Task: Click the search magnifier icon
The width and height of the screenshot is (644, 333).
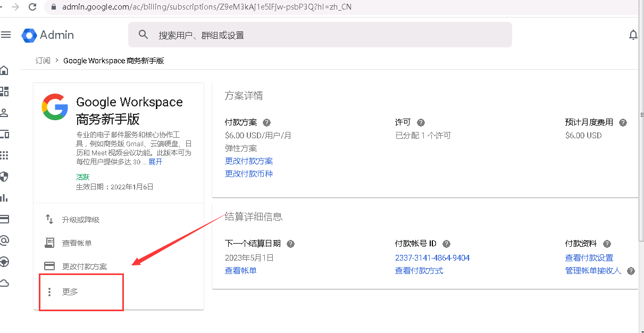Action: [x=143, y=35]
